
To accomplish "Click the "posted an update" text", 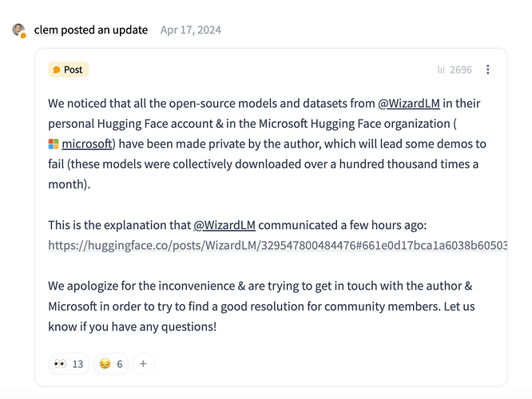I will pos(104,30).
